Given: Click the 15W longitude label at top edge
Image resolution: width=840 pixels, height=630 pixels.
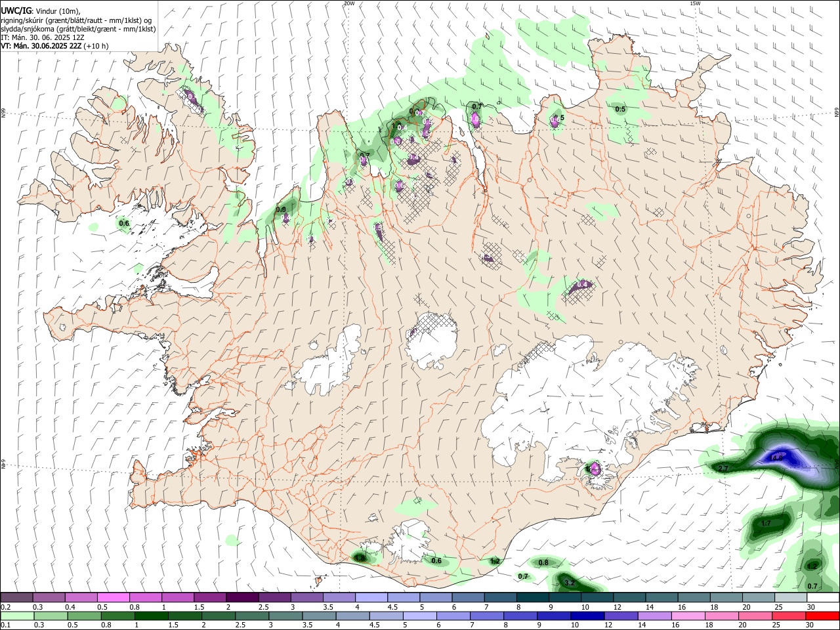Looking at the screenshot, I should (695, 3).
